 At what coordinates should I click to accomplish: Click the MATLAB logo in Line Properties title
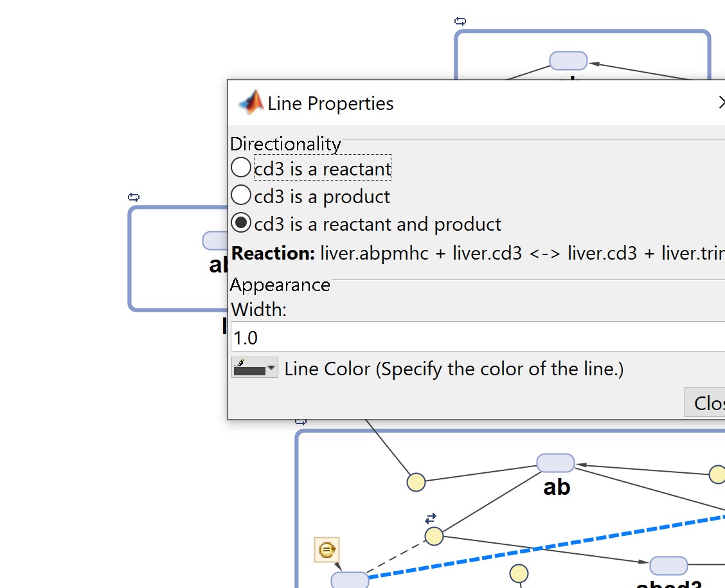tap(251, 103)
